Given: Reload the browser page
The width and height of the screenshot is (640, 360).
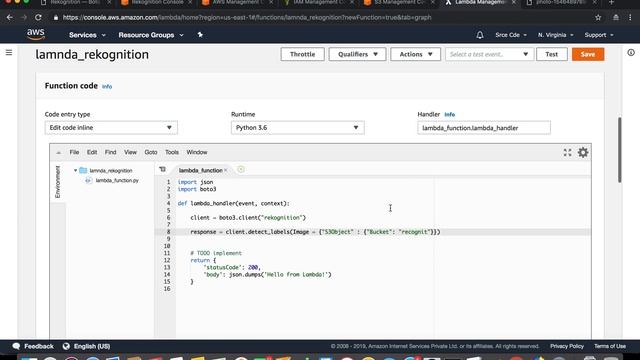Looking at the screenshot, I should pyautogui.click(x=38, y=18).
